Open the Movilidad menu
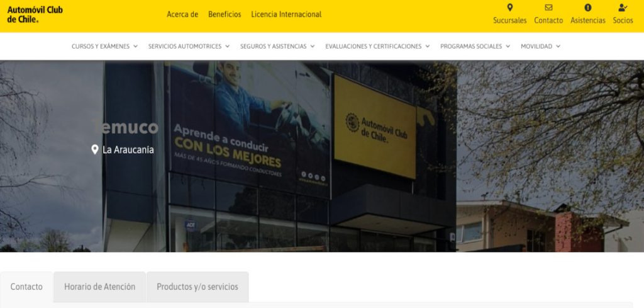This screenshot has width=644, height=308. click(540, 47)
